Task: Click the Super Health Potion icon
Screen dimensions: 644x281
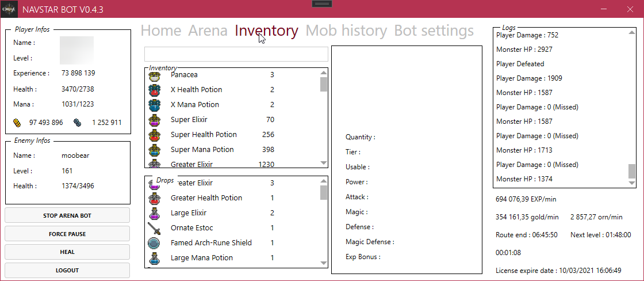Action: pyautogui.click(x=154, y=135)
